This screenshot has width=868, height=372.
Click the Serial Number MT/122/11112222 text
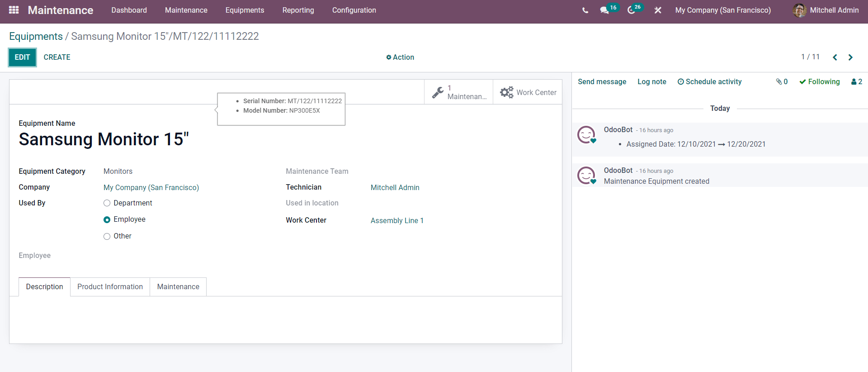(x=292, y=101)
